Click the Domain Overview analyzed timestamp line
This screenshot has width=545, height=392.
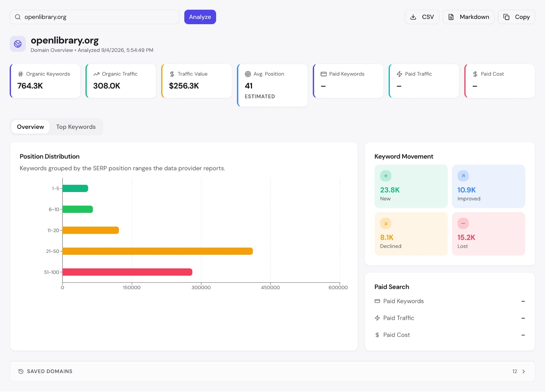click(92, 50)
